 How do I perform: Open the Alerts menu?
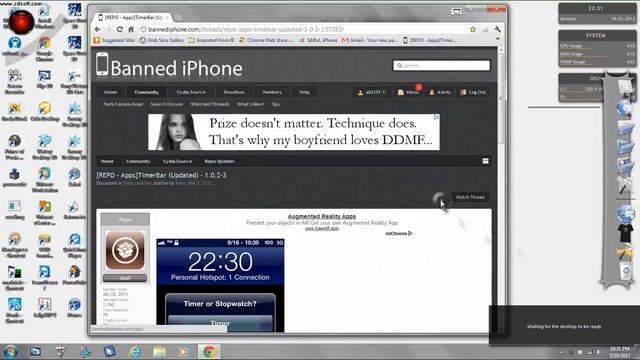tap(440, 92)
